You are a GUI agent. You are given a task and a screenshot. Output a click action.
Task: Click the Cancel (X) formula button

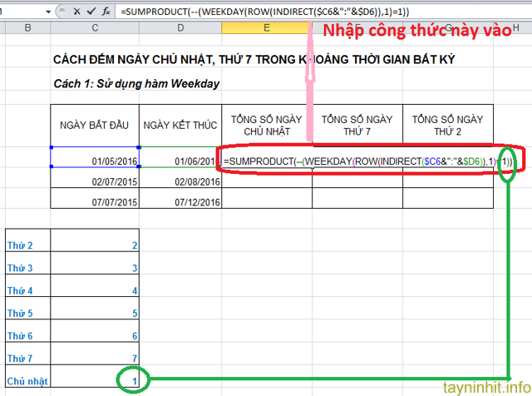tap(76, 12)
